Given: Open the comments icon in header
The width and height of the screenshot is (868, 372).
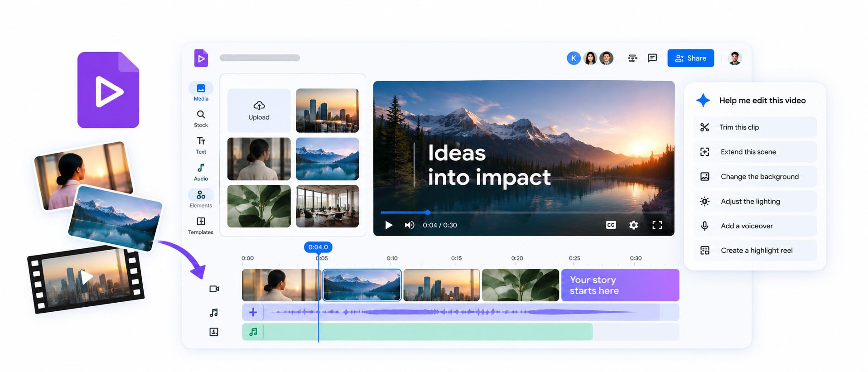Looking at the screenshot, I should 652,58.
